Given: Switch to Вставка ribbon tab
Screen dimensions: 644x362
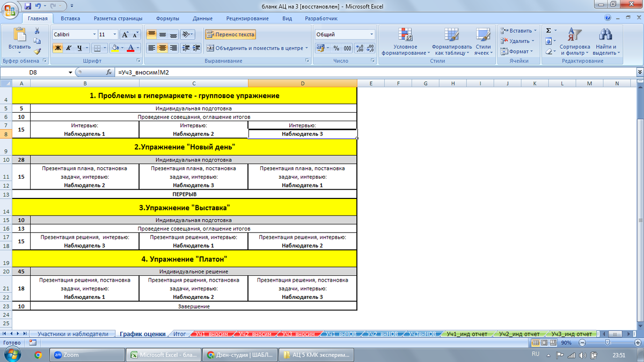Looking at the screenshot, I should point(70,18).
